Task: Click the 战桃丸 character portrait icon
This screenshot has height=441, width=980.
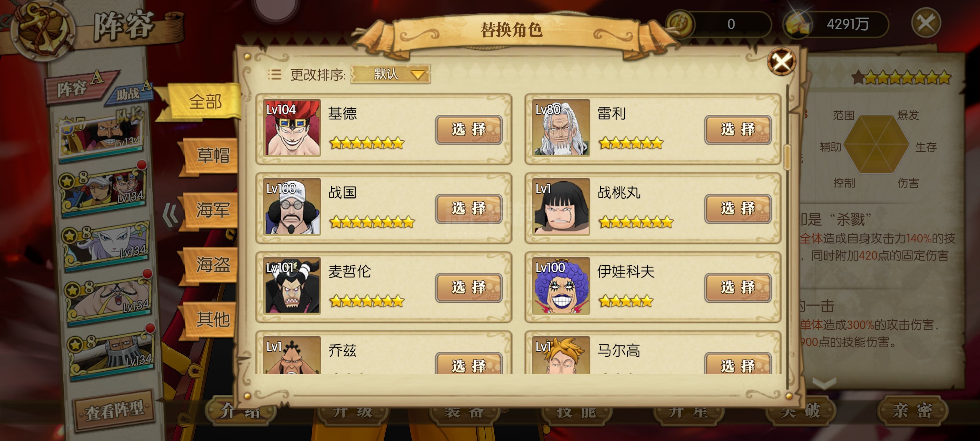Action: tap(561, 206)
